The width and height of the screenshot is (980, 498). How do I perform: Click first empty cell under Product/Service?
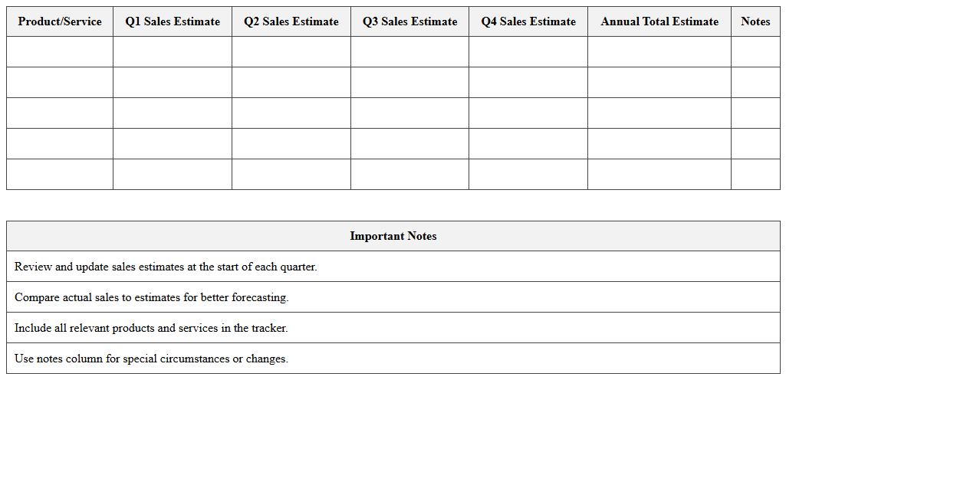60,52
